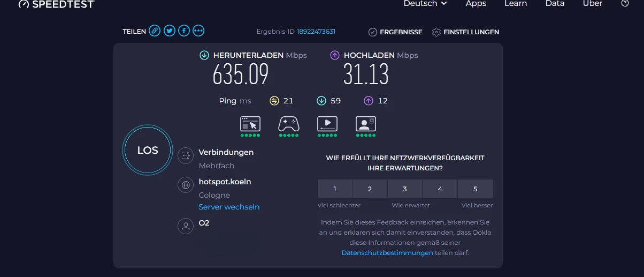Click the Cologne server location text
Viewport: 644px width, 277px height.
tap(214, 195)
